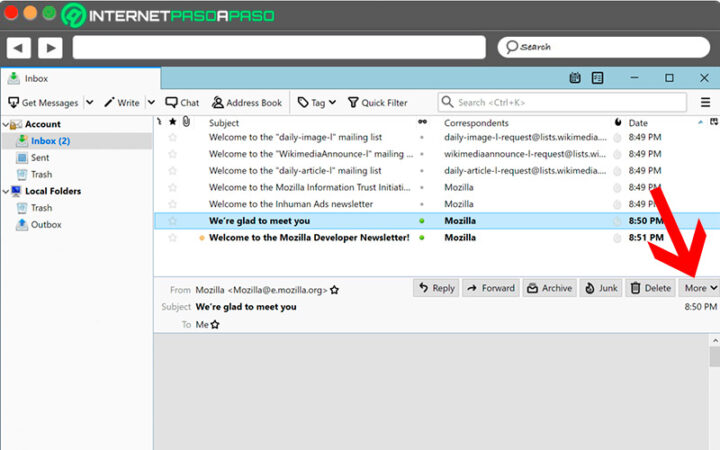This screenshot has width=720, height=450.
Task: Toggle read status of Mozilla Developer Newsletter
Action: pos(422,238)
